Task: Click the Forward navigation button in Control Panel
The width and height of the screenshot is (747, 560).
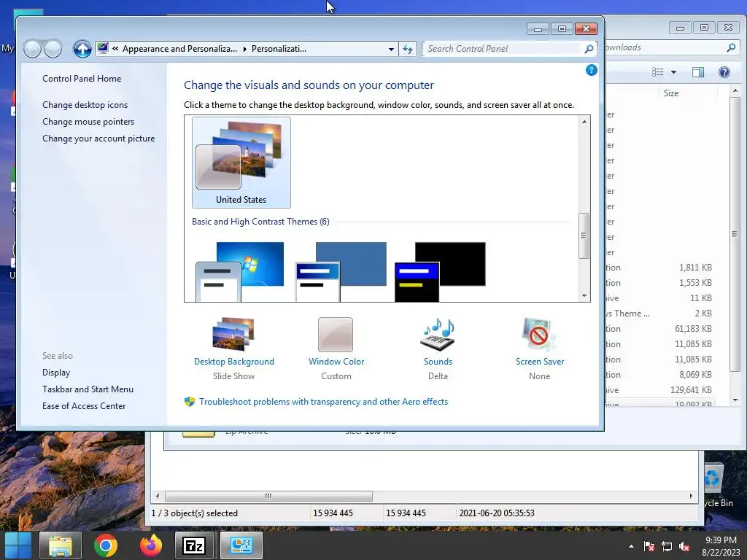Action: 53,49
